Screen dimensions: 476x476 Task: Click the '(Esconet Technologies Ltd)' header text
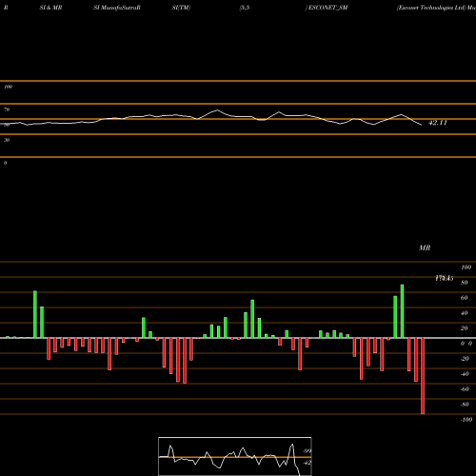pyautogui.click(x=430, y=8)
